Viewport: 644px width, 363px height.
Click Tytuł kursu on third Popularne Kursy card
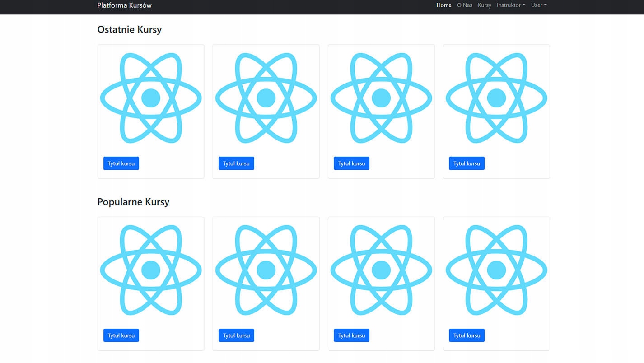click(351, 335)
